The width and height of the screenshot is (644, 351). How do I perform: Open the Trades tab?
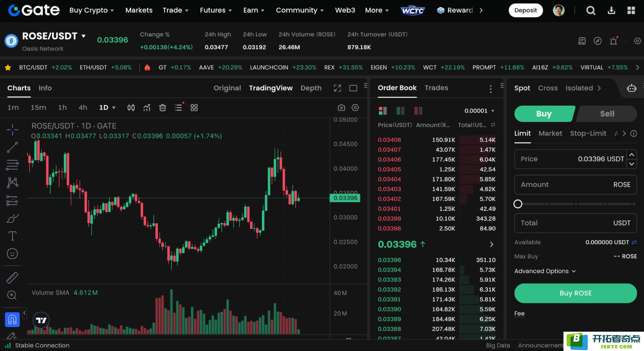436,88
